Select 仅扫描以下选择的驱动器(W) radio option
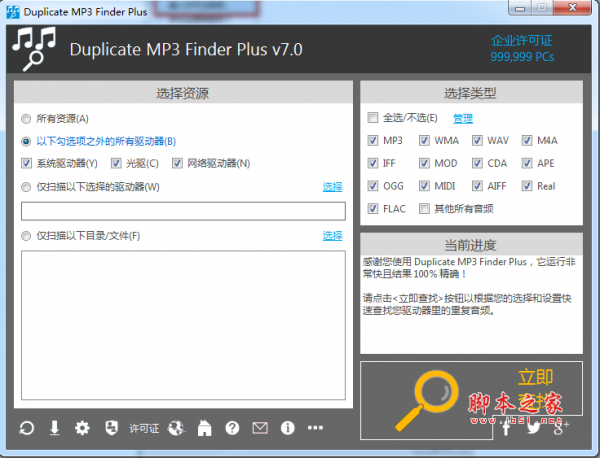This screenshot has width=600, height=458. 26,187
